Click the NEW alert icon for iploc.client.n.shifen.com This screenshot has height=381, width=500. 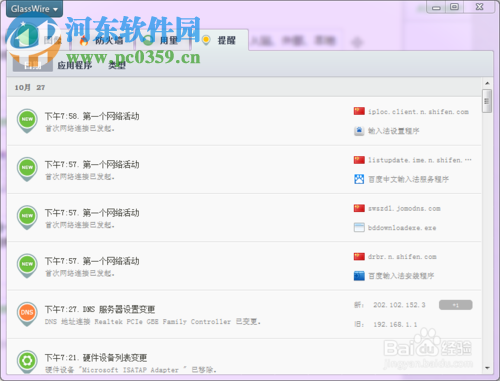(27, 120)
